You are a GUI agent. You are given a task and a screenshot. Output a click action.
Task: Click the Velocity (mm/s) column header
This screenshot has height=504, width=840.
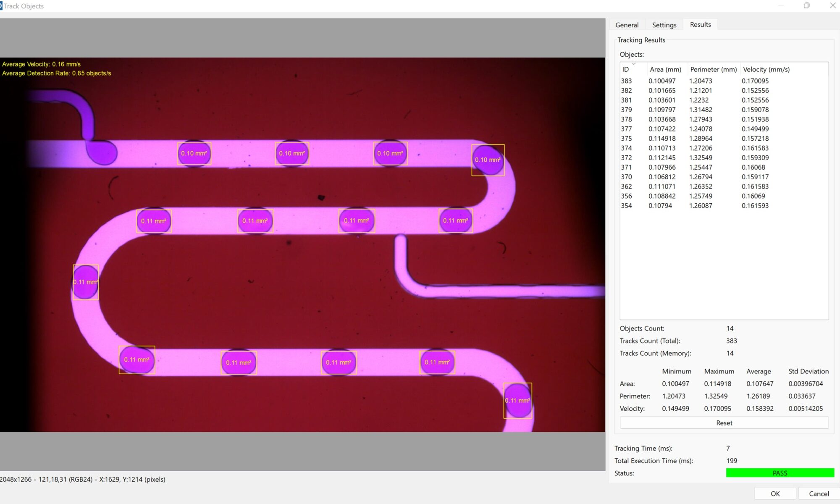coord(766,70)
